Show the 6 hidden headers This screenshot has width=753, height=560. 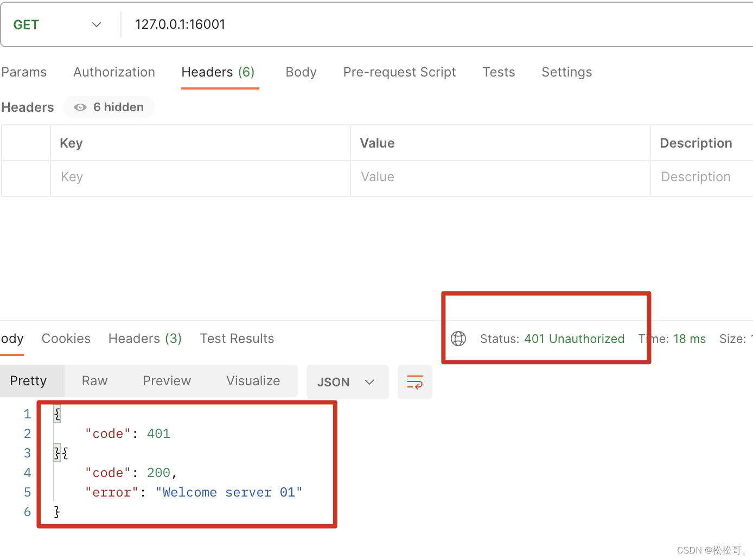(x=109, y=107)
